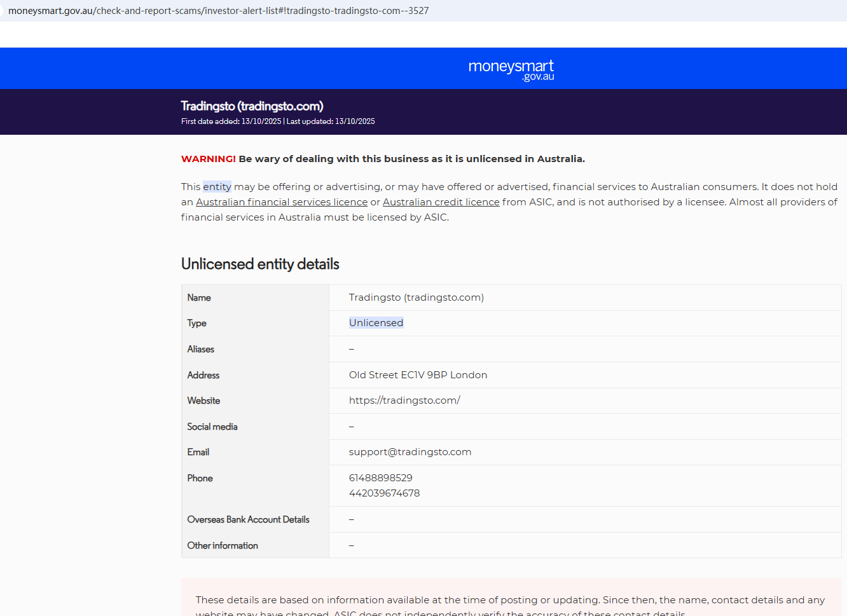Open the Australian financial services licence link
This screenshot has width=847, height=616.
[282, 202]
